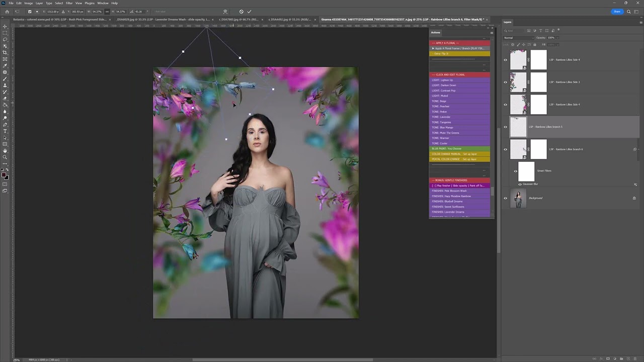Select the Eraser tool
The height and width of the screenshot is (362, 644).
pos(5,98)
